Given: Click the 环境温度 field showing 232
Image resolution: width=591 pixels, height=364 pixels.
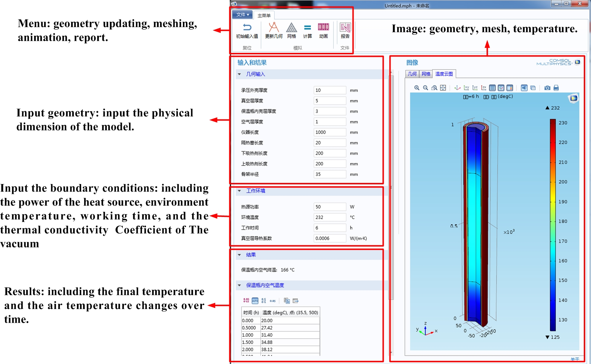Looking at the screenshot, I should (x=330, y=217).
